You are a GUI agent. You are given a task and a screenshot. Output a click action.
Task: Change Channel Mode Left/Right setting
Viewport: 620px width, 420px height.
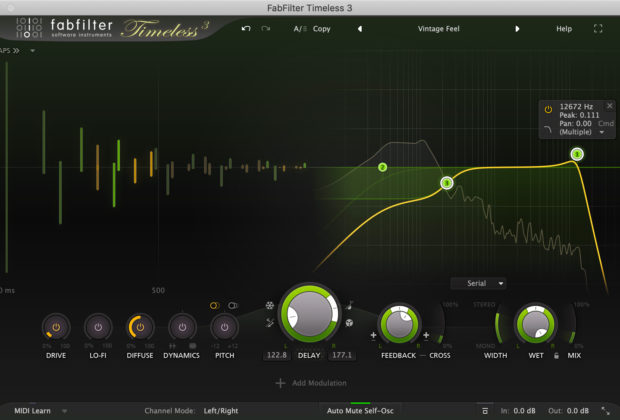[x=221, y=411]
